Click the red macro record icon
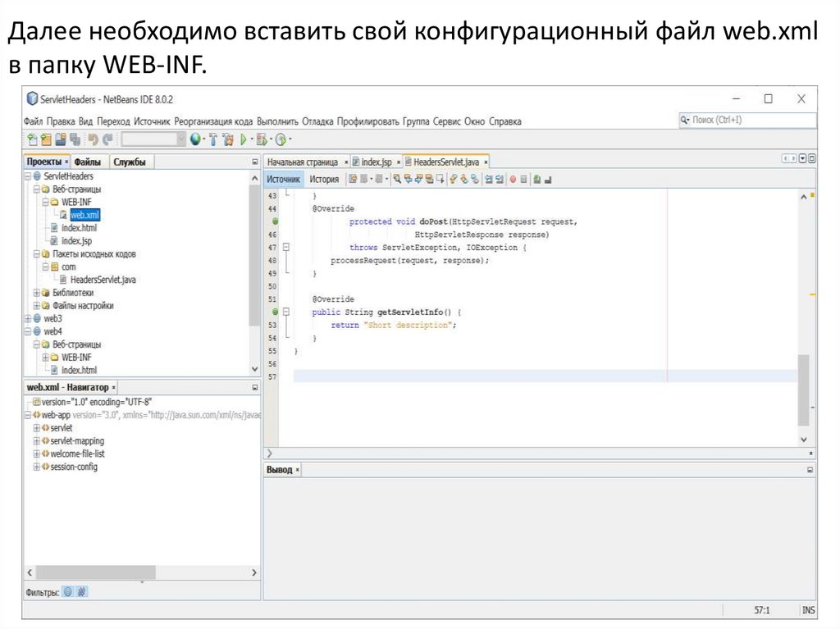 pyautogui.click(x=513, y=179)
